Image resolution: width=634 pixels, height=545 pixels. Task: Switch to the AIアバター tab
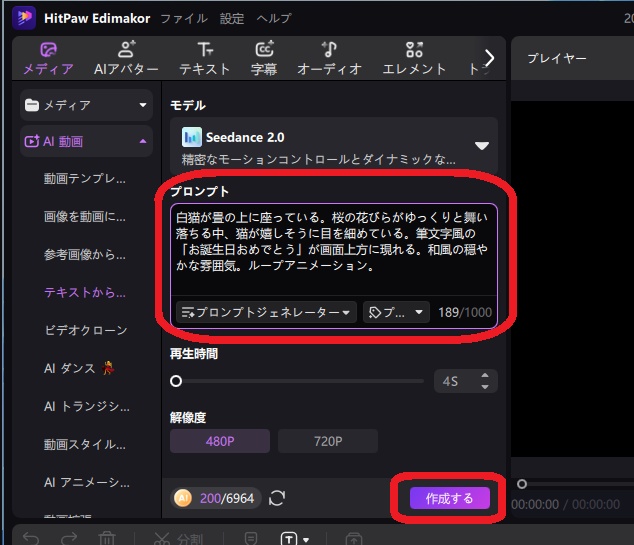click(126, 59)
